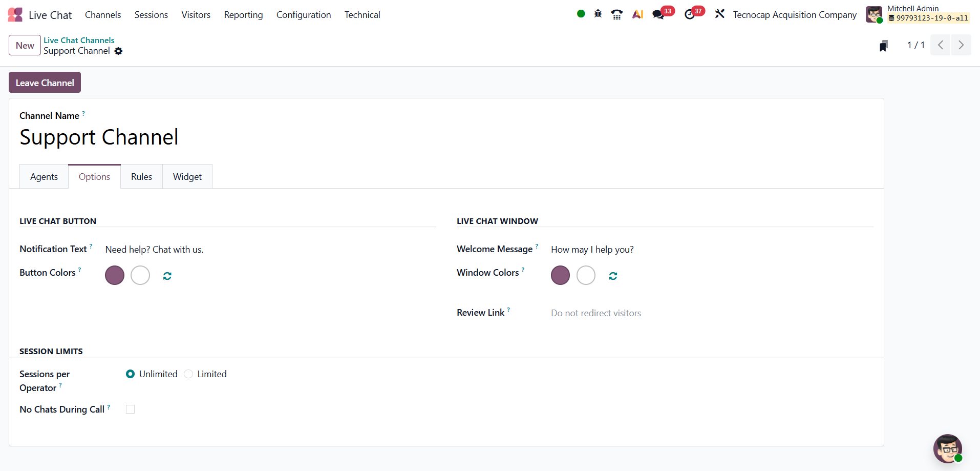
Task: Expand the Reporting menu
Action: [x=243, y=15]
